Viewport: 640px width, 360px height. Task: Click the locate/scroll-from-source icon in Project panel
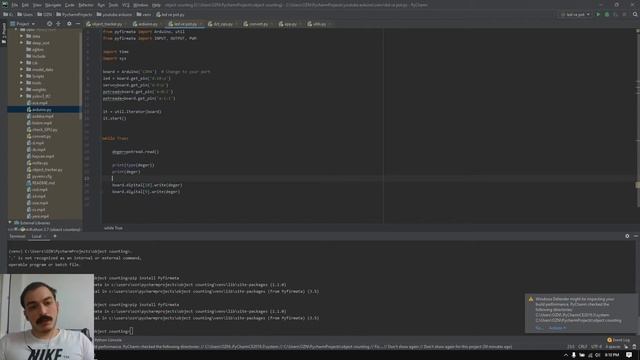tap(49, 24)
